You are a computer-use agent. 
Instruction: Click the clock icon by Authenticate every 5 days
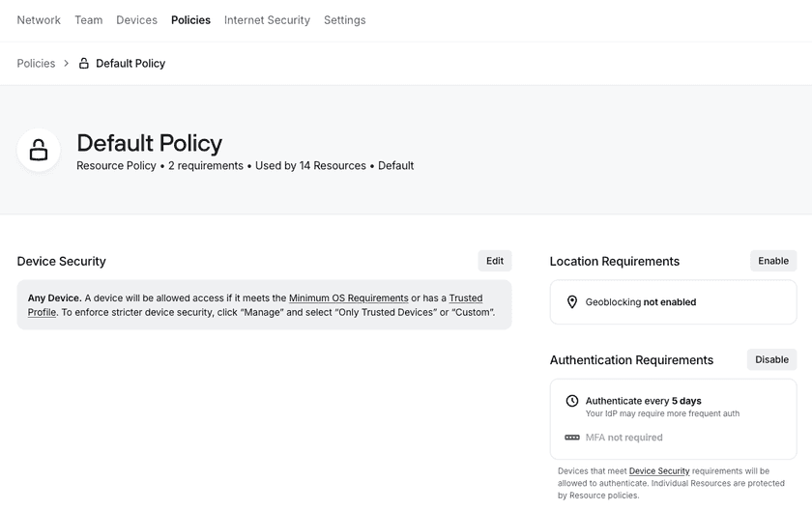571,401
